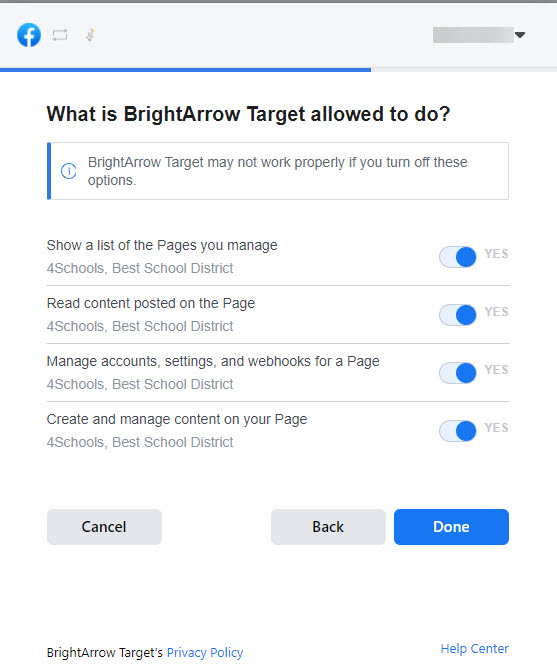The image size is (557, 669).
Task: Open the Help Center link
Action: [474, 649]
